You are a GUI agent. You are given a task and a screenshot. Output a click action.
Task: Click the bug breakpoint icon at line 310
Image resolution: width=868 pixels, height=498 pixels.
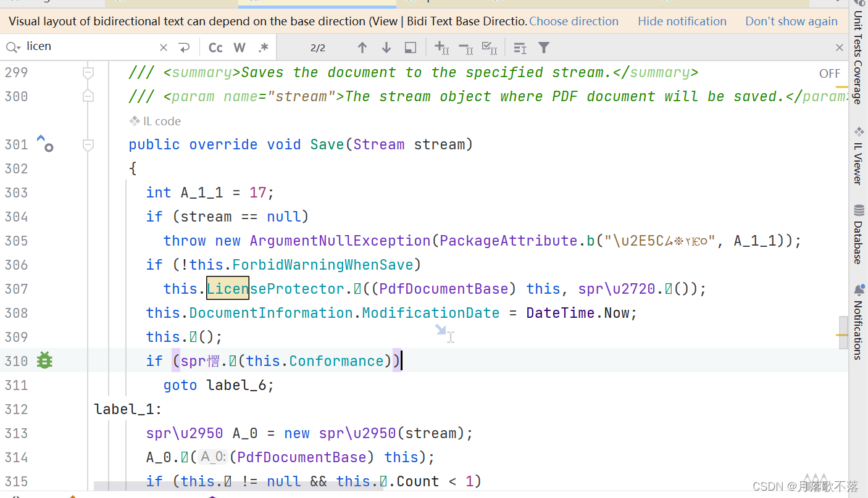[x=44, y=360]
